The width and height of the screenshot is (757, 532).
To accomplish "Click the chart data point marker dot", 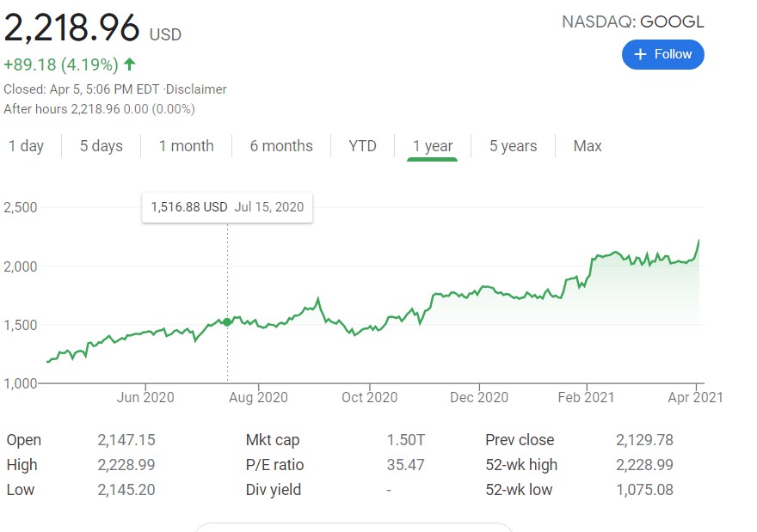I will tap(227, 321).
